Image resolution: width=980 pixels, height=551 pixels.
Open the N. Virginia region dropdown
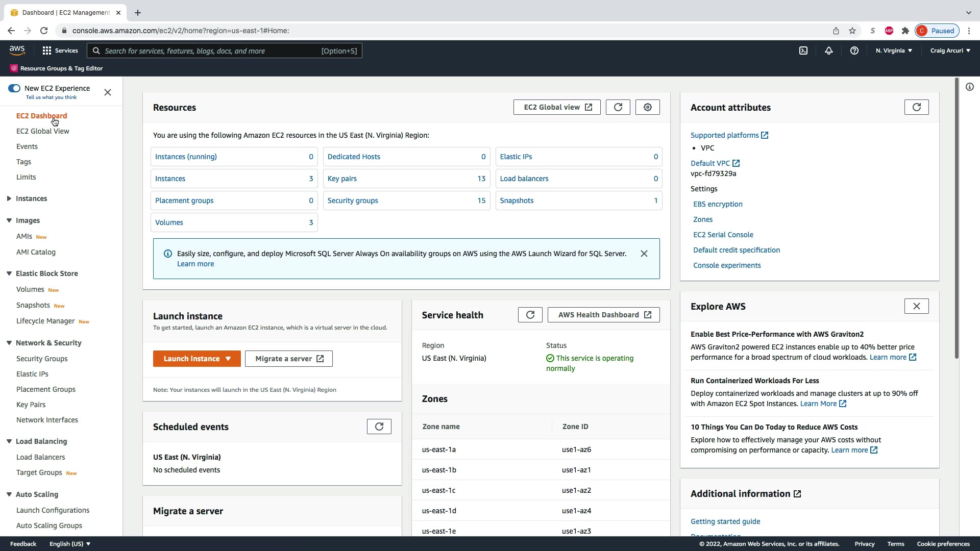894,51
